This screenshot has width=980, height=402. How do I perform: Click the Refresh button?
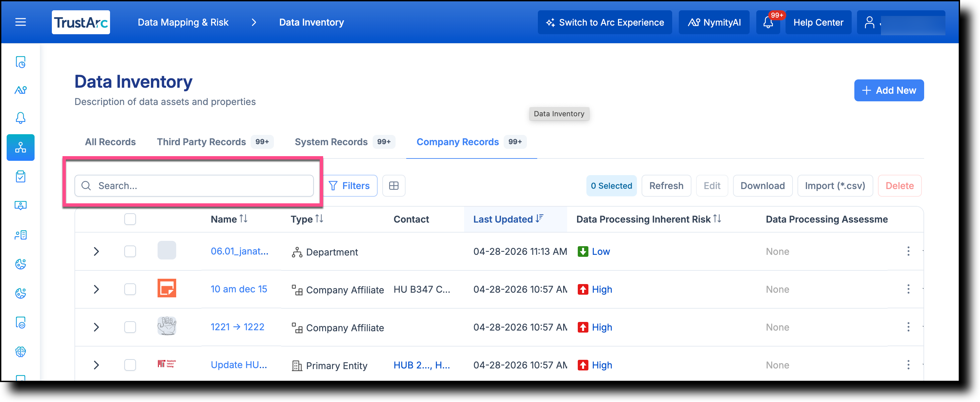(666, 186)
